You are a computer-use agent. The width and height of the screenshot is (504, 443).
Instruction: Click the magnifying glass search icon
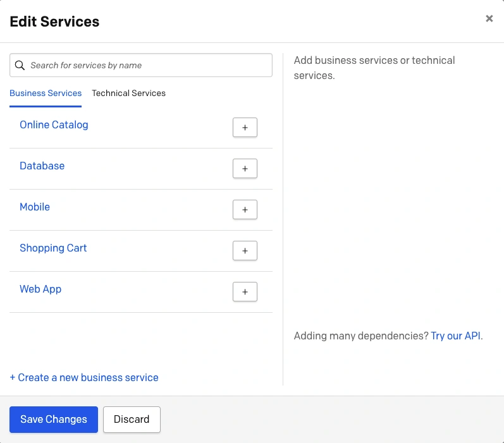(x=20, y=65)
